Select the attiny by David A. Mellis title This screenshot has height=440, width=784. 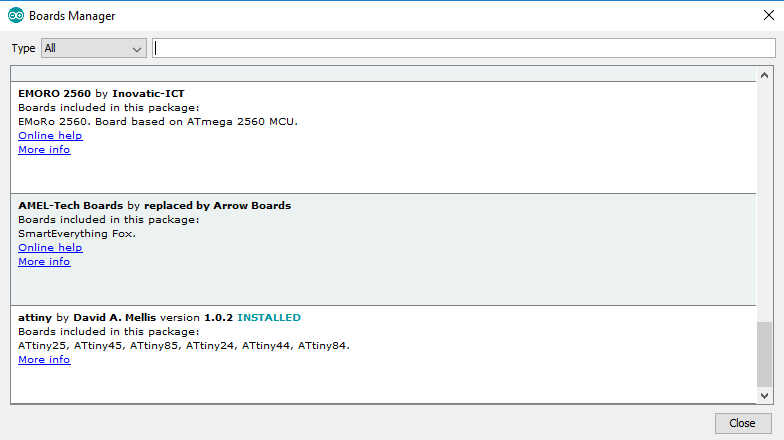point(87,318)
